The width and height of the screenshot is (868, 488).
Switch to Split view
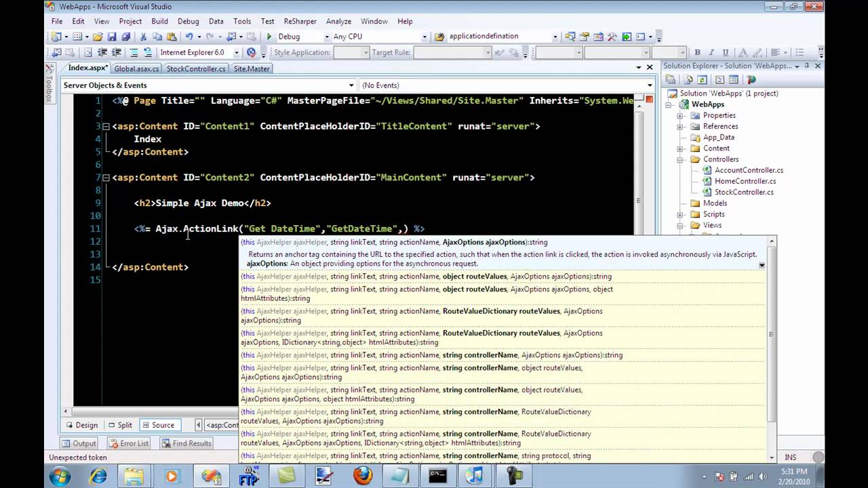coord(120,425)
